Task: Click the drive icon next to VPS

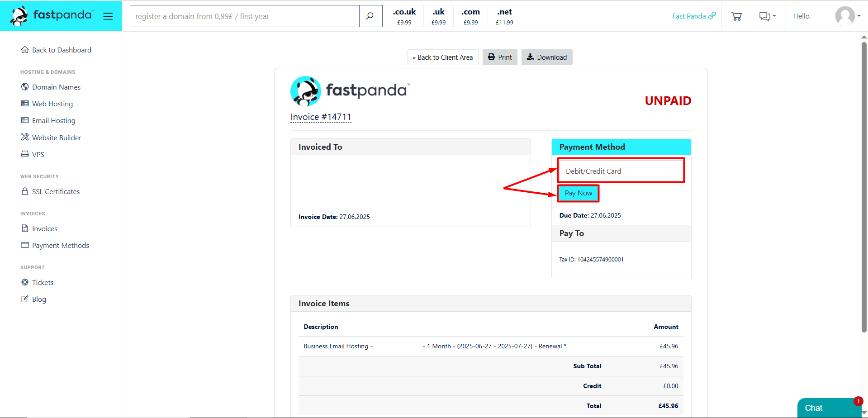Action: 25,154
